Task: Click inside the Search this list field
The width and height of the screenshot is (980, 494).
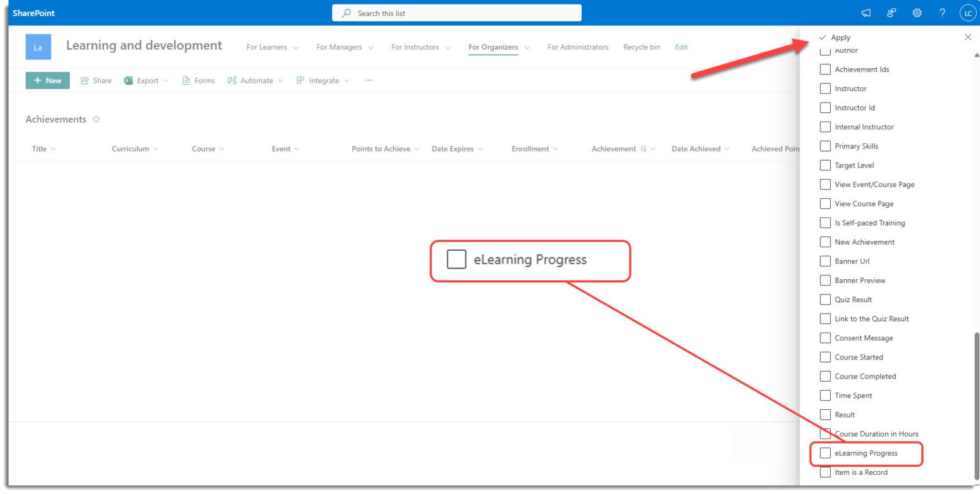Action: click(x=456, y=12)
